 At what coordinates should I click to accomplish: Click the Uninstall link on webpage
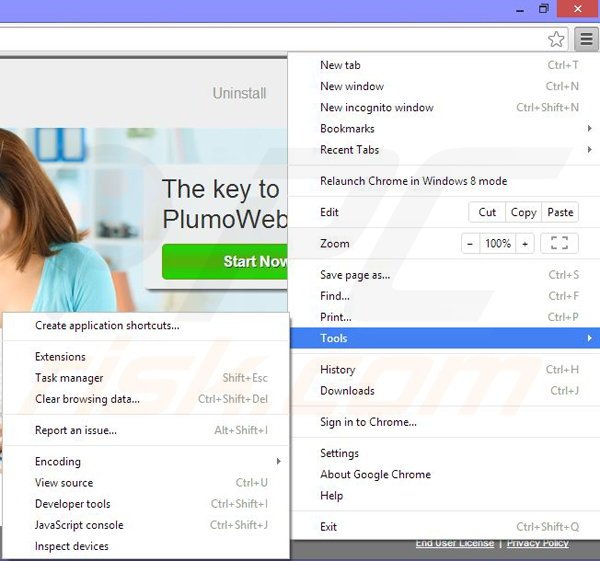click(239, 93)
